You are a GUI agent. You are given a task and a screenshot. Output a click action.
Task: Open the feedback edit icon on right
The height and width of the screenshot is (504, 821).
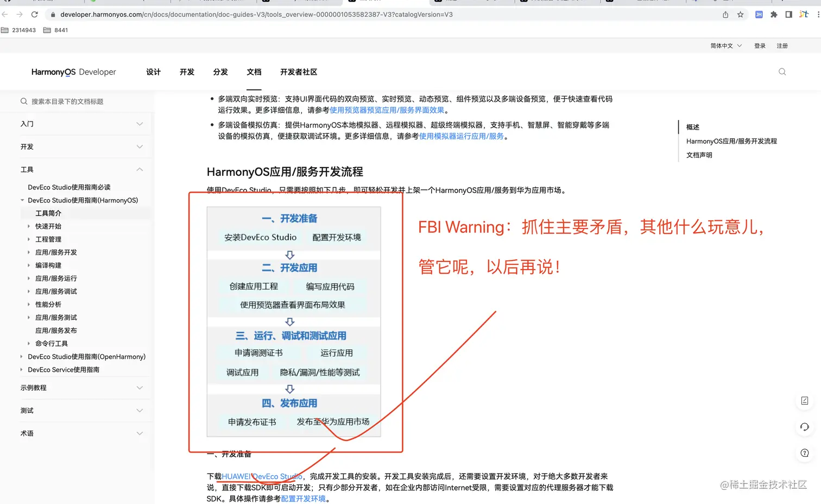[x=805, y=400]
